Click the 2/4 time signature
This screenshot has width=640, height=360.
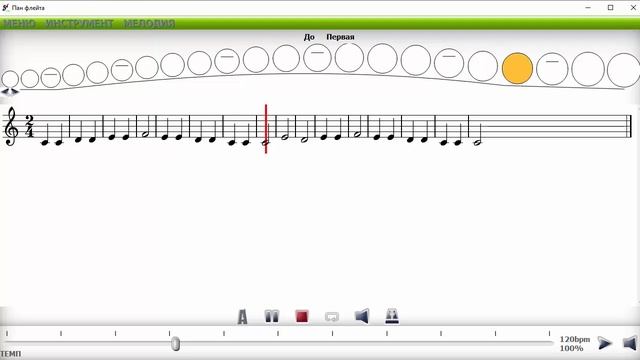point(29,126)
